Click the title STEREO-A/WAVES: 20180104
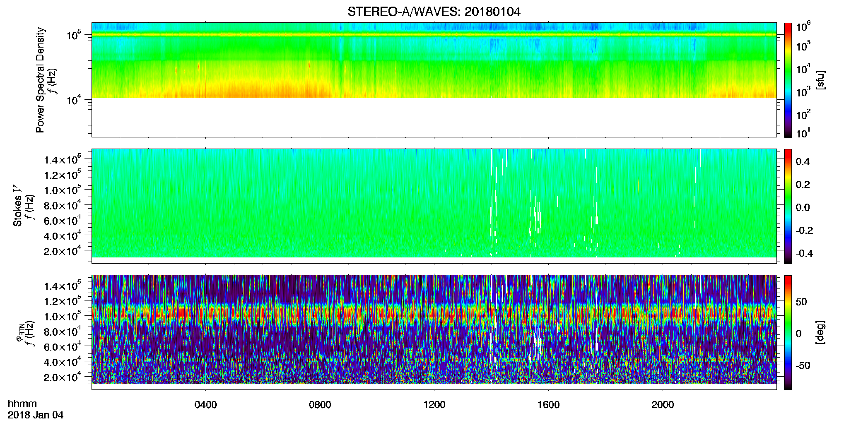Screen dimensions: 868x447 434,12
